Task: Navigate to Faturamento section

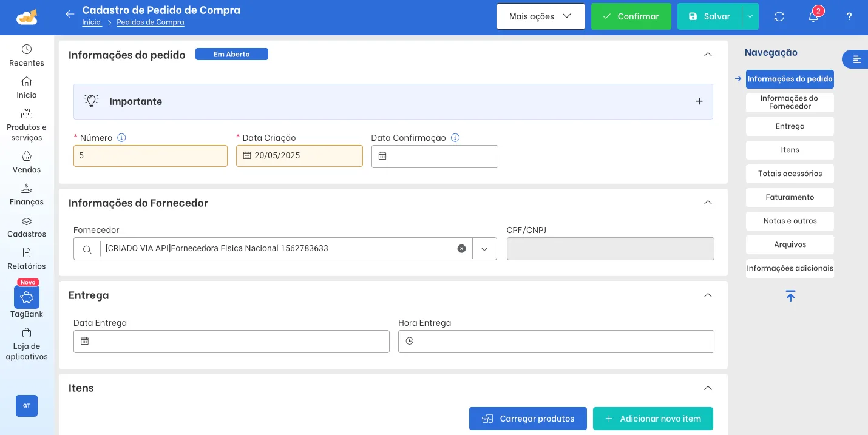Action: (x=790, y=197)
